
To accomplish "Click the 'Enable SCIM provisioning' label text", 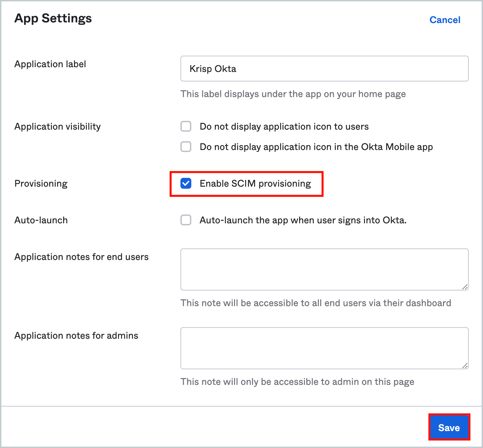I will click(255, 184).
